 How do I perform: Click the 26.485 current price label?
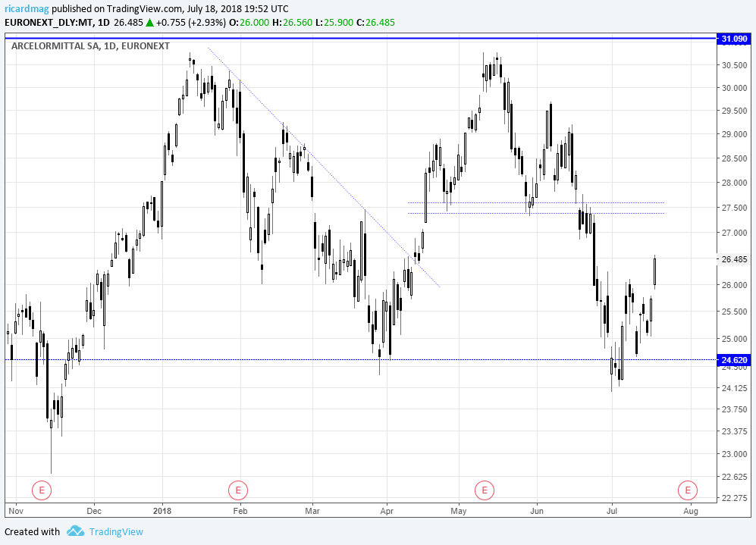pyautogui.click(x=734, y=259)
